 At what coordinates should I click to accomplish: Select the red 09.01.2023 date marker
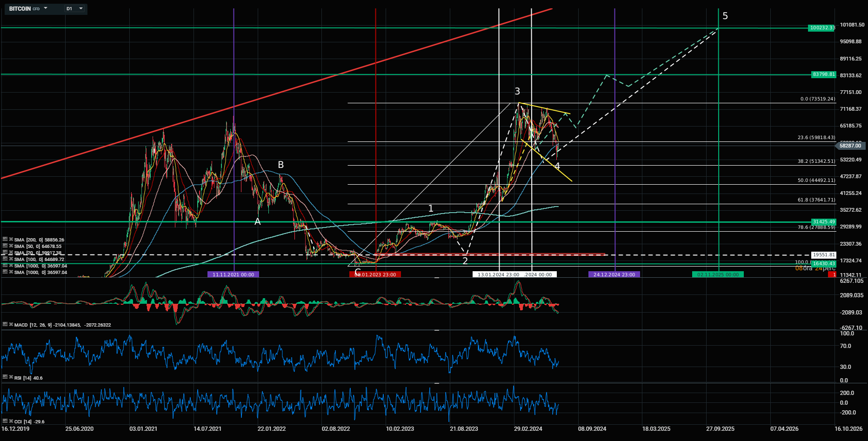click(x=375, y=274)
